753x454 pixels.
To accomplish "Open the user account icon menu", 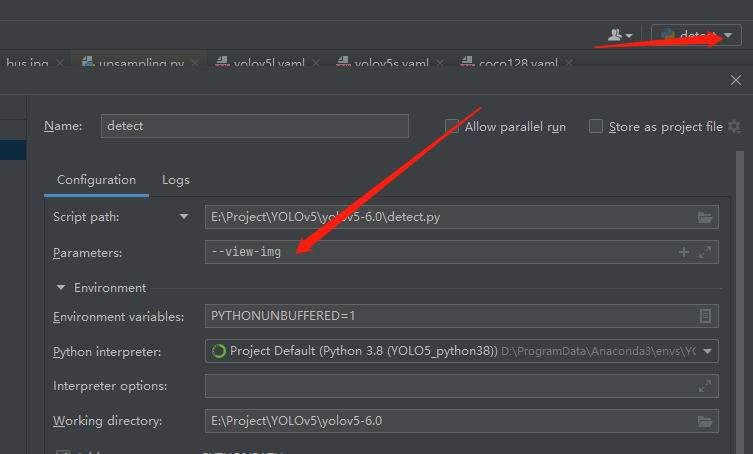I will 620,35.
